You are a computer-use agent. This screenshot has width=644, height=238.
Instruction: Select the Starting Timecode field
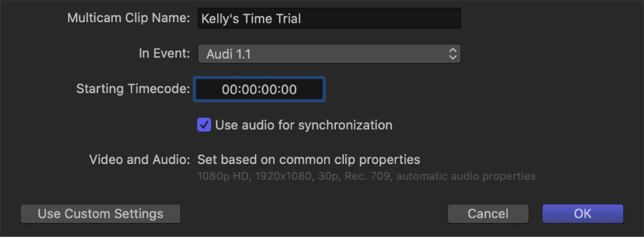coord(259,89)
